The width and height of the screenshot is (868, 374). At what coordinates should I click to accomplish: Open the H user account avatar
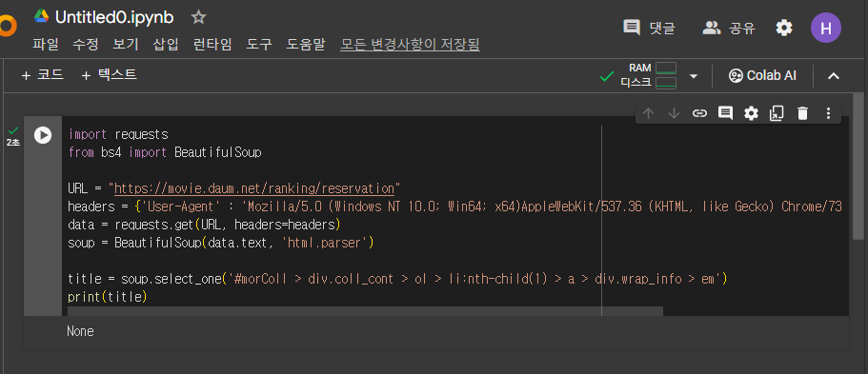click(x=826, y=28)
